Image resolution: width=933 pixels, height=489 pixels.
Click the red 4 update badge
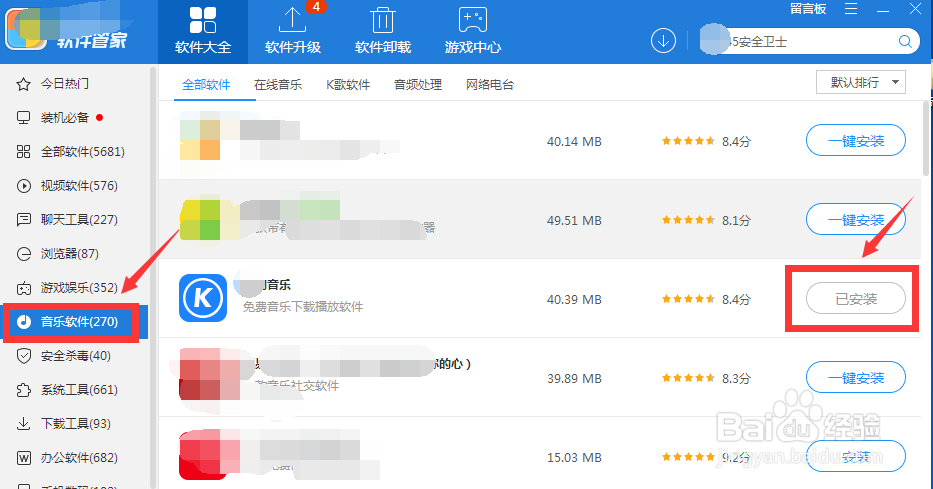[x=316, y=7]
